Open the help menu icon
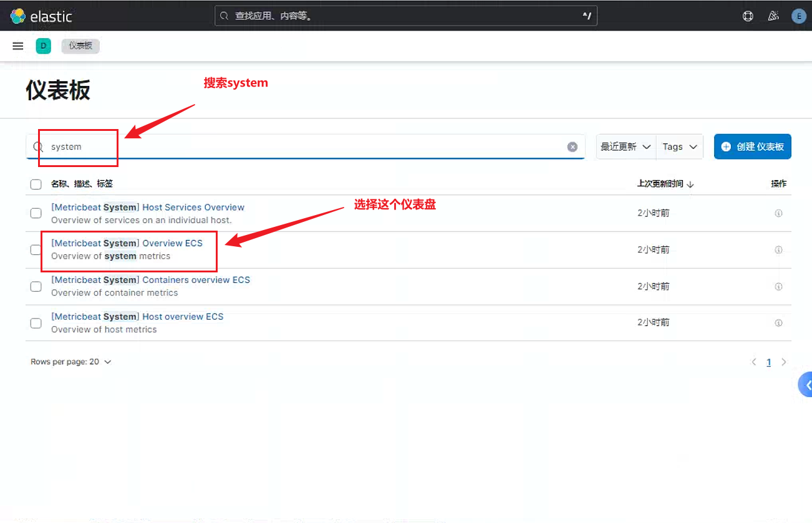This screenshot has height=523, width=812. coord(748,16)
